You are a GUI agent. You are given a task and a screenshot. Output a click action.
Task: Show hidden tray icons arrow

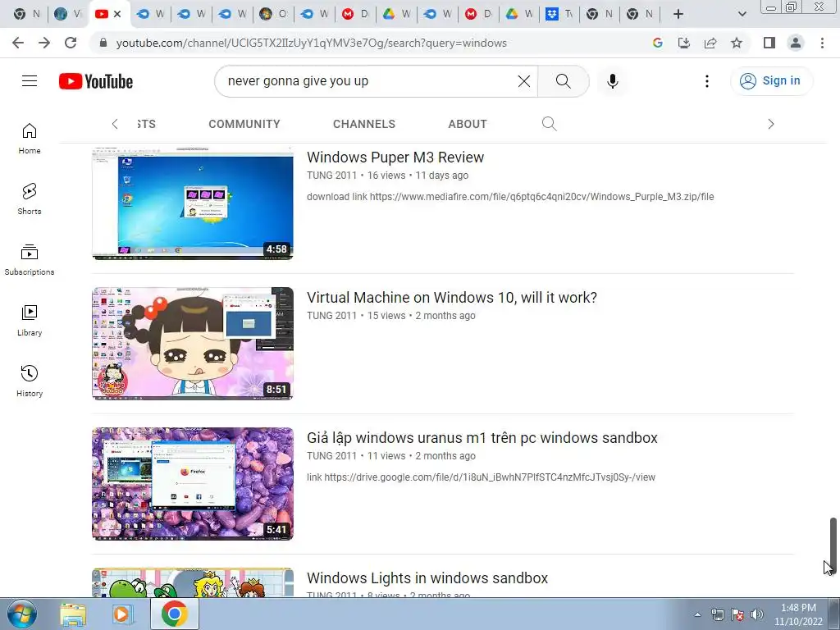(x=697, y=614)
